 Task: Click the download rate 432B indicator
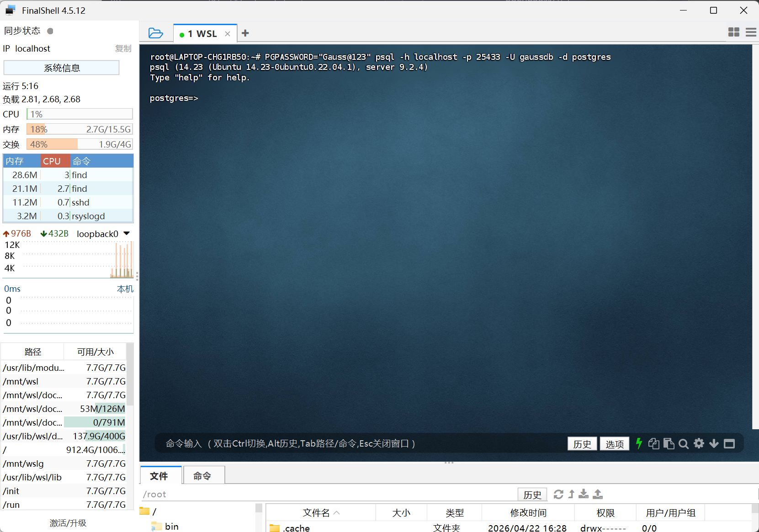click(x=54, y=234)
